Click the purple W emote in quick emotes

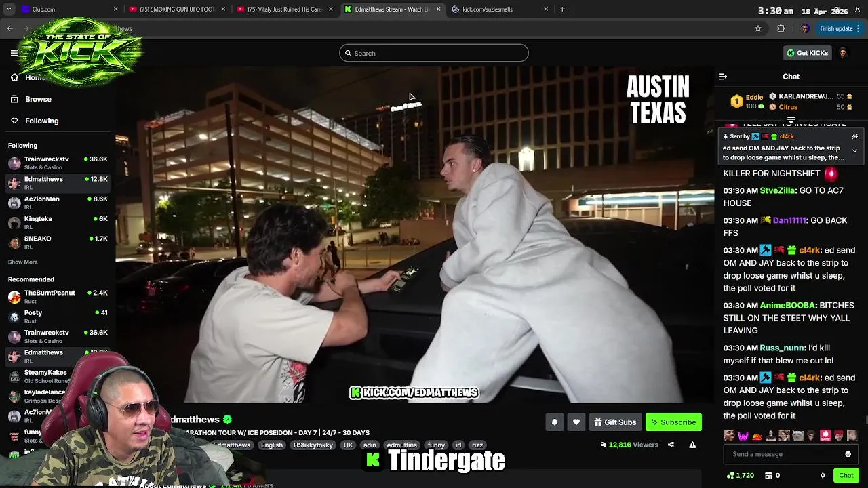click(x=743, y=436)
